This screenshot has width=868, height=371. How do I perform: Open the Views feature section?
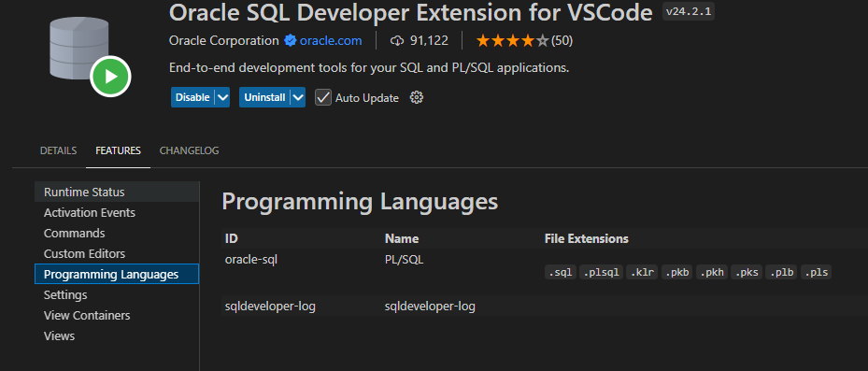pos(117,335)
